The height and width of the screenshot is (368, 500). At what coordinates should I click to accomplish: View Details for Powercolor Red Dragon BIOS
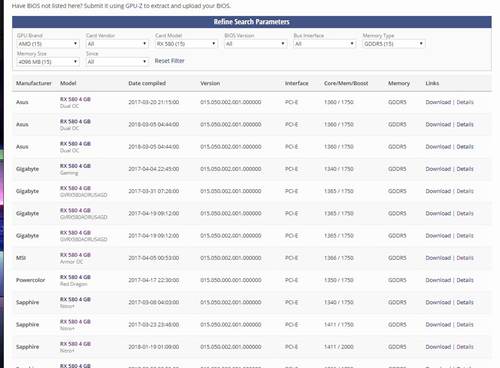pyautogui.click(x=465, y=280)
